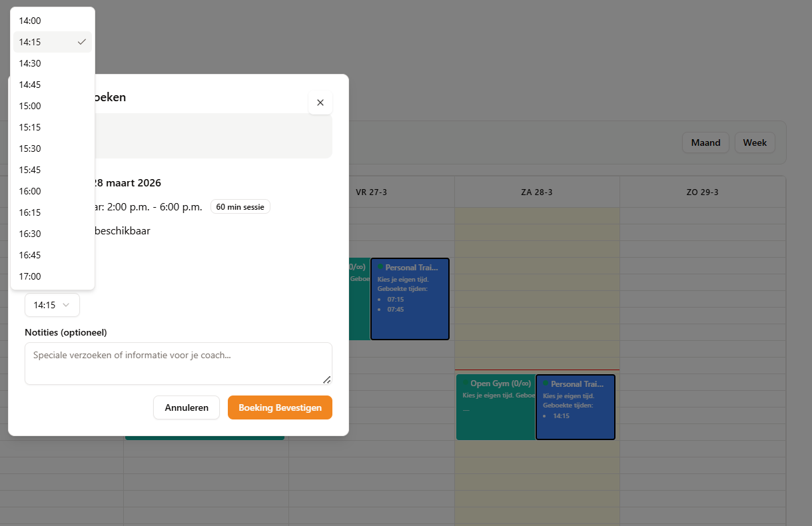Choose the checked 14:15 time option

(53, 42)
